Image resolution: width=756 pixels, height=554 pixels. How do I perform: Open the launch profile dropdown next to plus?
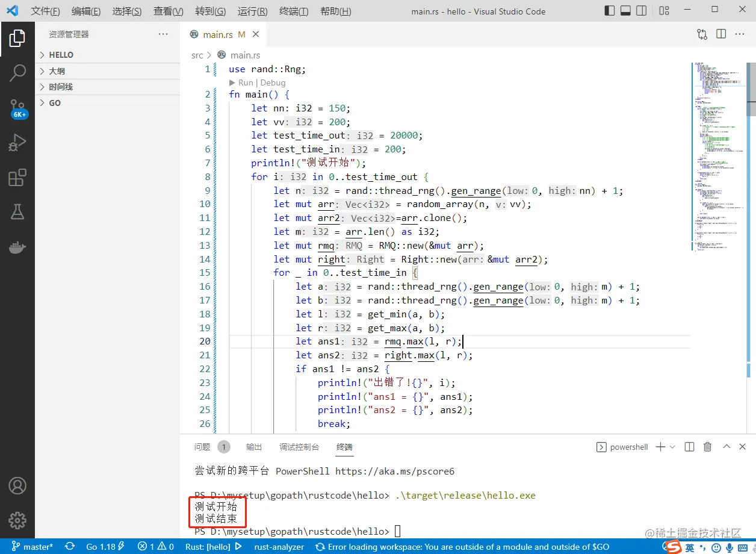[672, 447]
